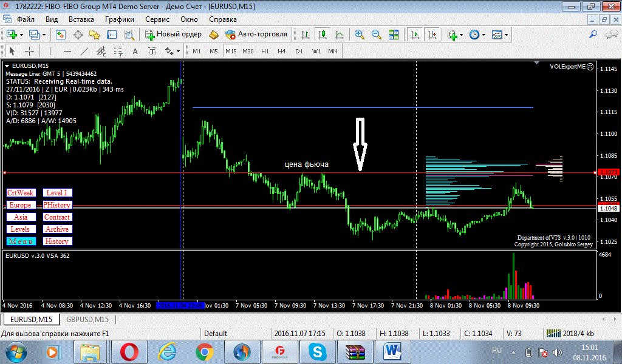Open the Market Watch icon
The image size is (622, 364).
tap(60, 35)
